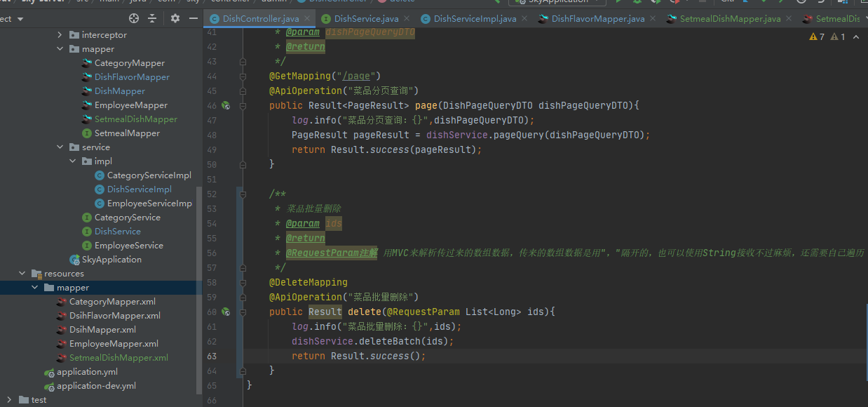Click the locate-opened-file crosshair icon

coord(134,18)
